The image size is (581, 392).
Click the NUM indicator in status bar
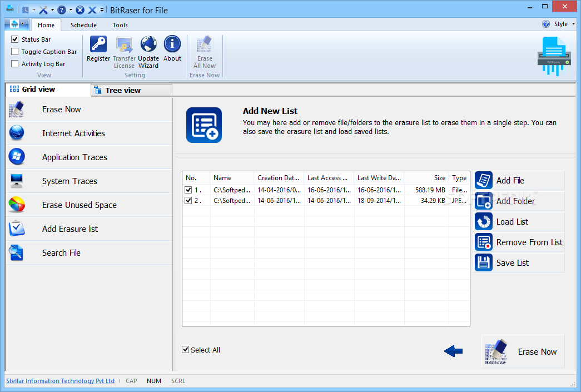(154, 381)
